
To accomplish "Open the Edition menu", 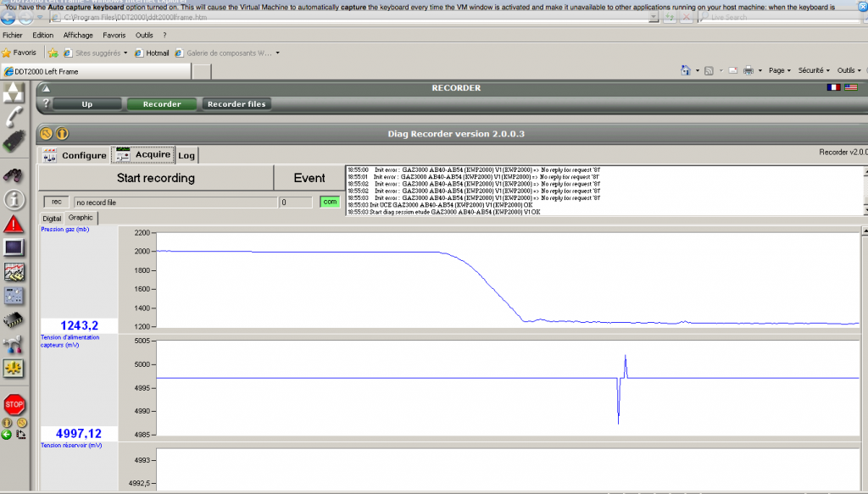I will (x=42, y=35).
